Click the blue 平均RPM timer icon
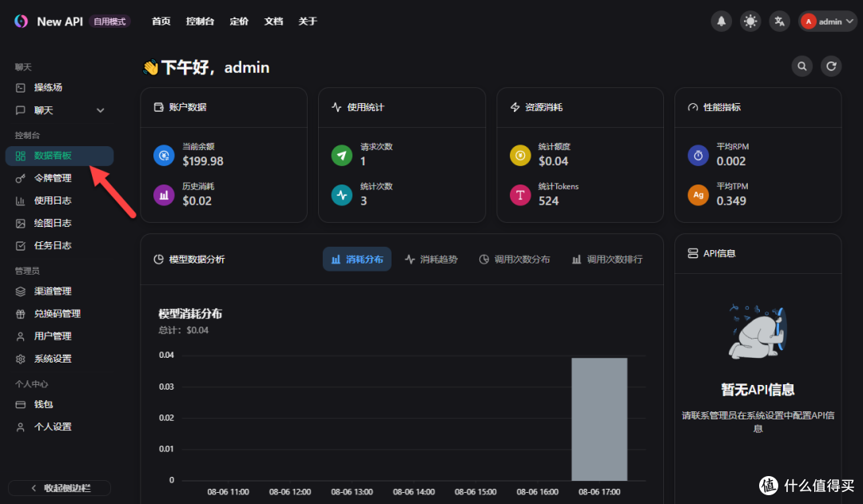This screenshot has height=504, width=863. [x=698, y=156]
